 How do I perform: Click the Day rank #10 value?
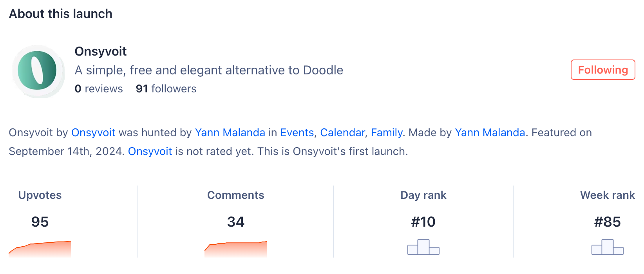(423, 222)
